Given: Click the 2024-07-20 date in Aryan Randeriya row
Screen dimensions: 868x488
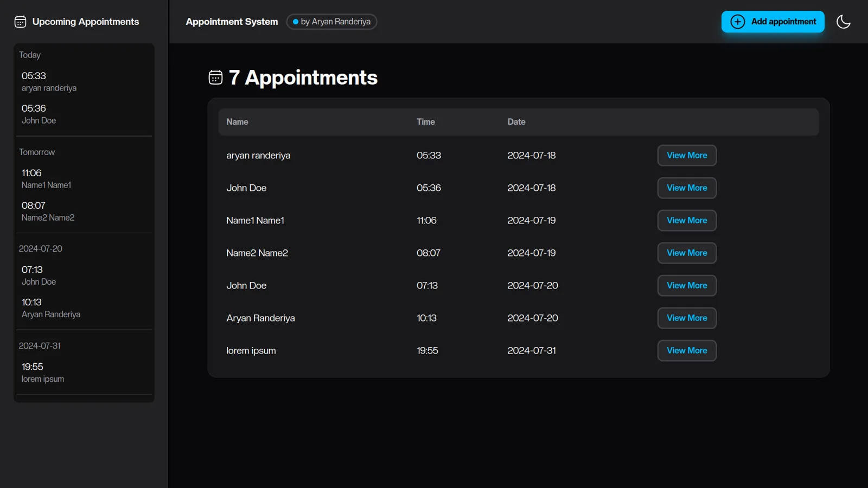Looking at the screenshot, I should [533, 318].
